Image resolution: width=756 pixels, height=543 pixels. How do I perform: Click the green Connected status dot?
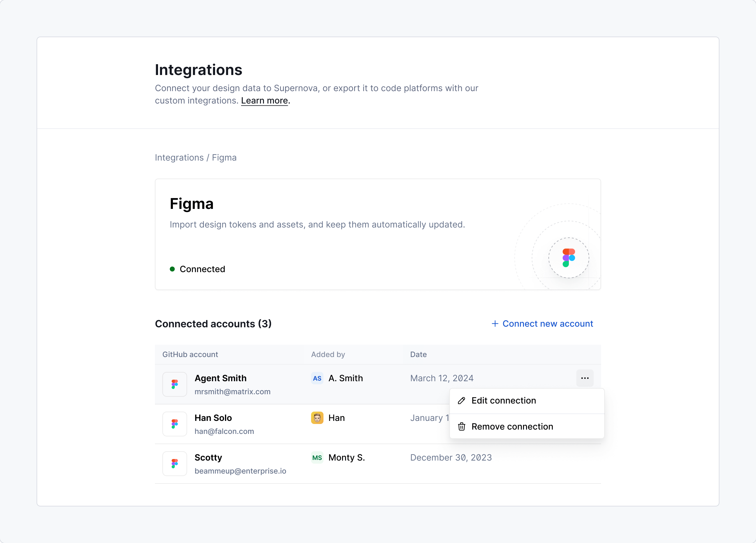pos(172,269)
